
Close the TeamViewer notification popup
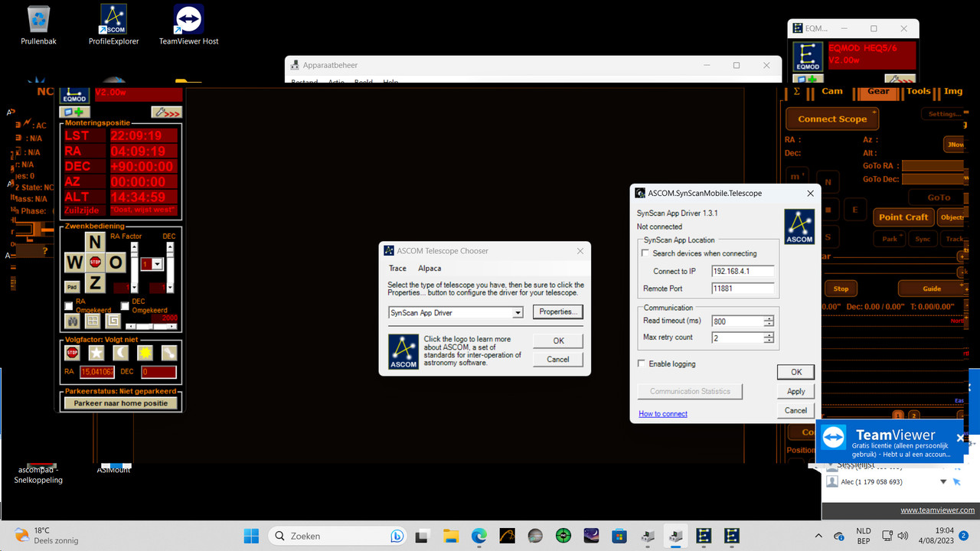(960, 438)
